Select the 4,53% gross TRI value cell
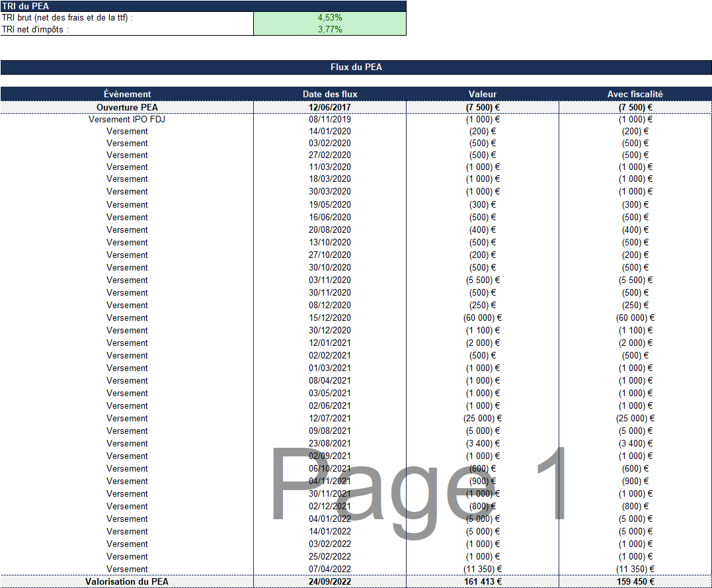The width and height of the screenshot is (712, 588). (330, 18)
